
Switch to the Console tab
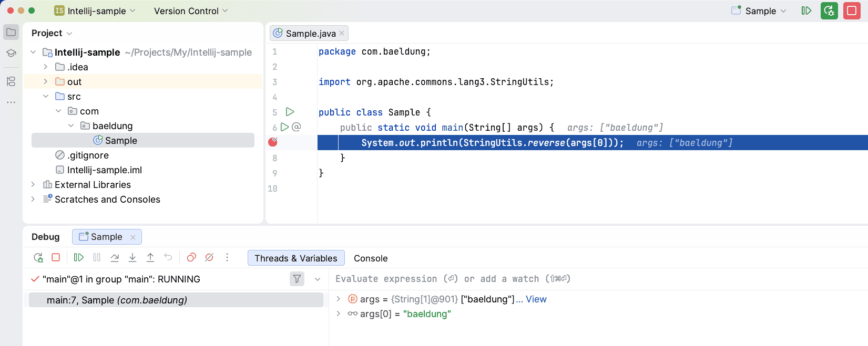[x=371, y=258]
